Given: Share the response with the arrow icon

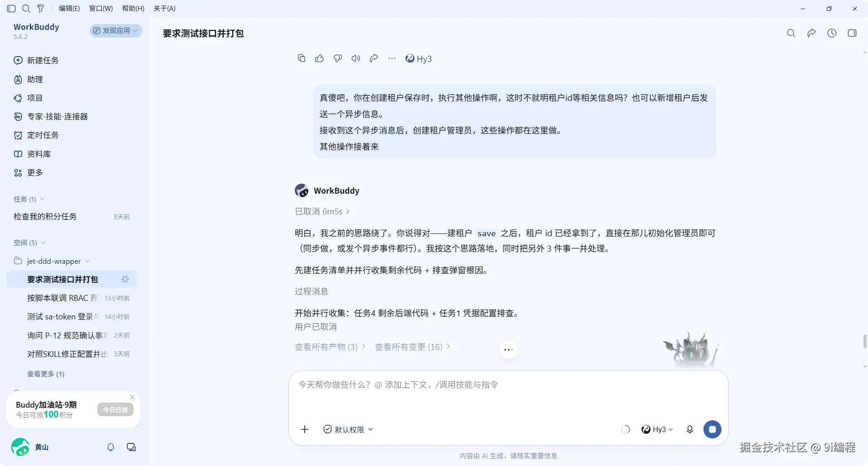Looking at the screenshot, I should coord(374,58).
